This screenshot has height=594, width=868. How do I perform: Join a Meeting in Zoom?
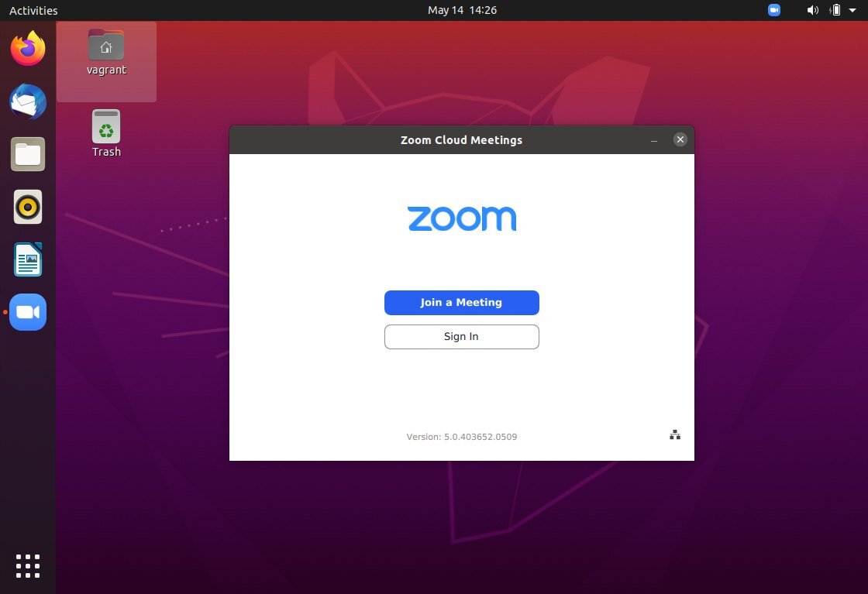point(461,302)
